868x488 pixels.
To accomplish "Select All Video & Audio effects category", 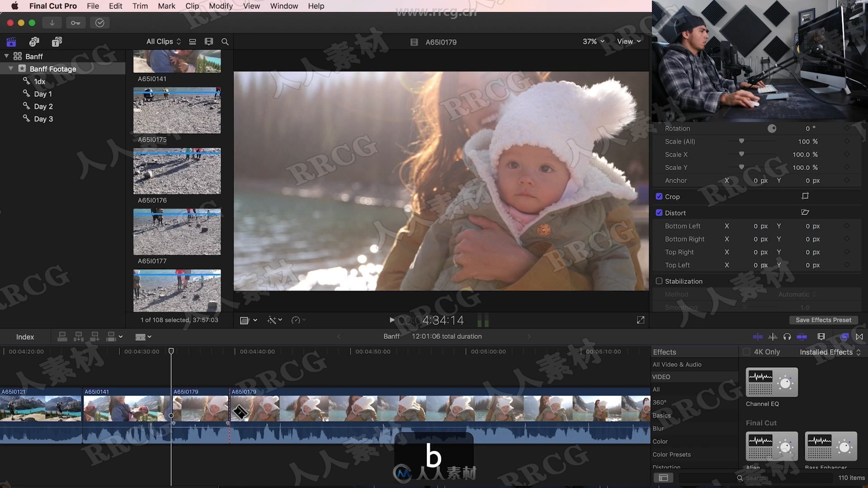I will pyautogui.click(x=677, y=364).
